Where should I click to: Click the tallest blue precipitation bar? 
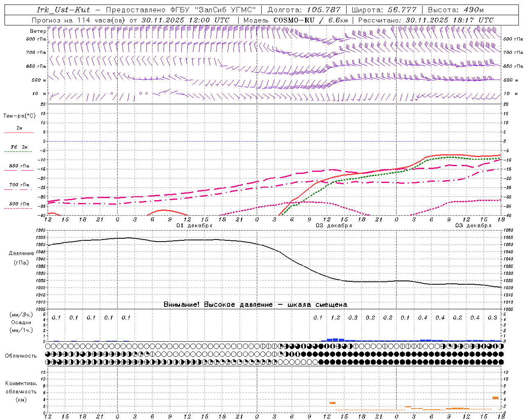pos(336,340)
